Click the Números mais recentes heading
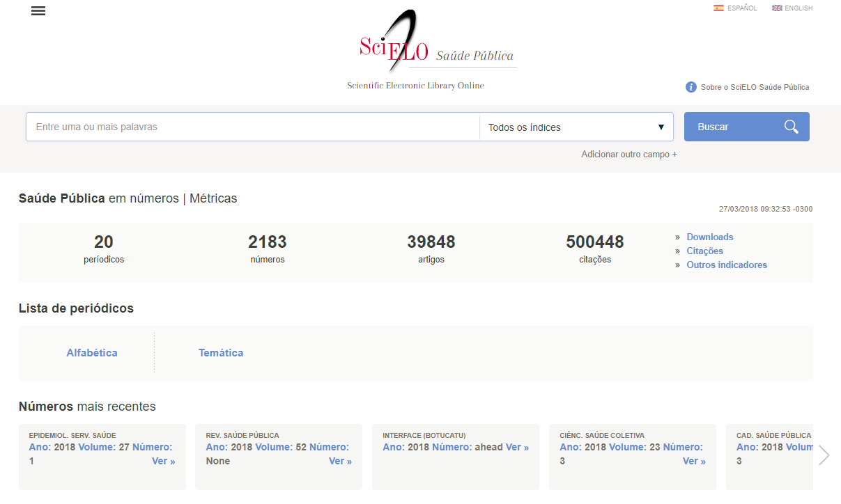 coord(87,407)
